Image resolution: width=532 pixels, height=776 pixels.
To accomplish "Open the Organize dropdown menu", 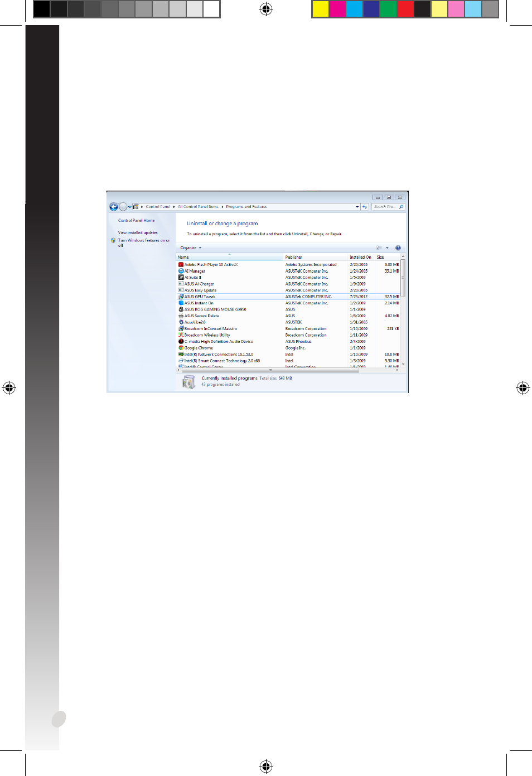I will coord(191,248).
